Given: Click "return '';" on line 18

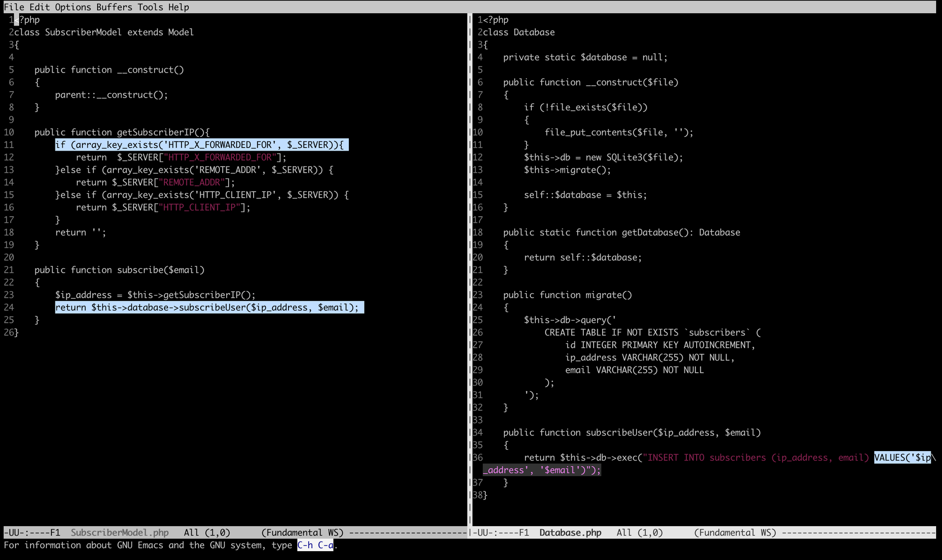Looking at the screenshot, I should coord(80,232).
